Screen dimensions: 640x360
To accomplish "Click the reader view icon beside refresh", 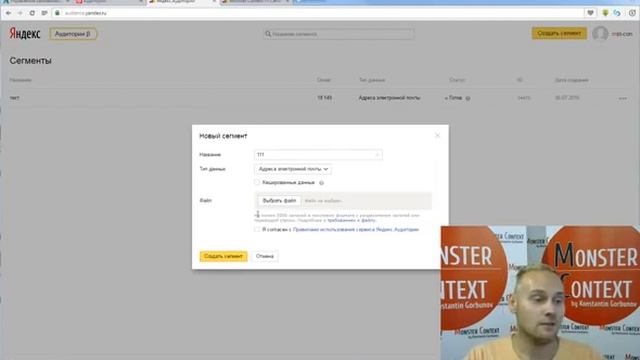I will coord(44,13).
